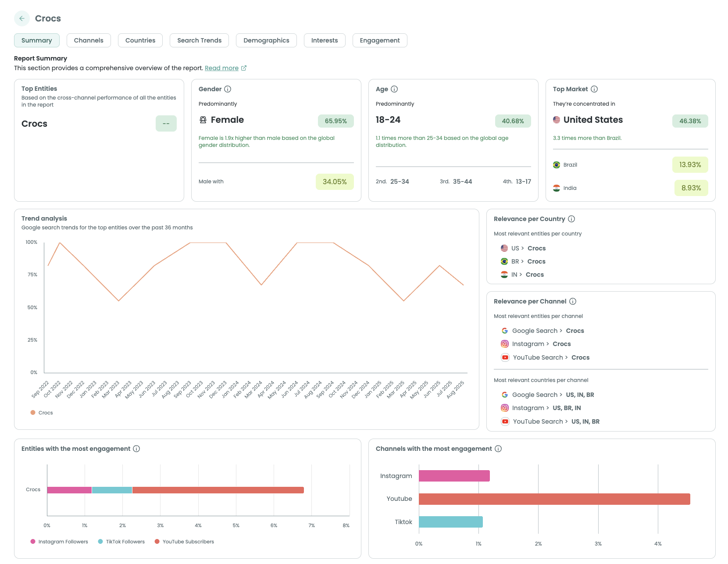This screenshot has height=564, width=728.
Task: Click info icon for Entities with most engagement
Action: click(136, 449)
